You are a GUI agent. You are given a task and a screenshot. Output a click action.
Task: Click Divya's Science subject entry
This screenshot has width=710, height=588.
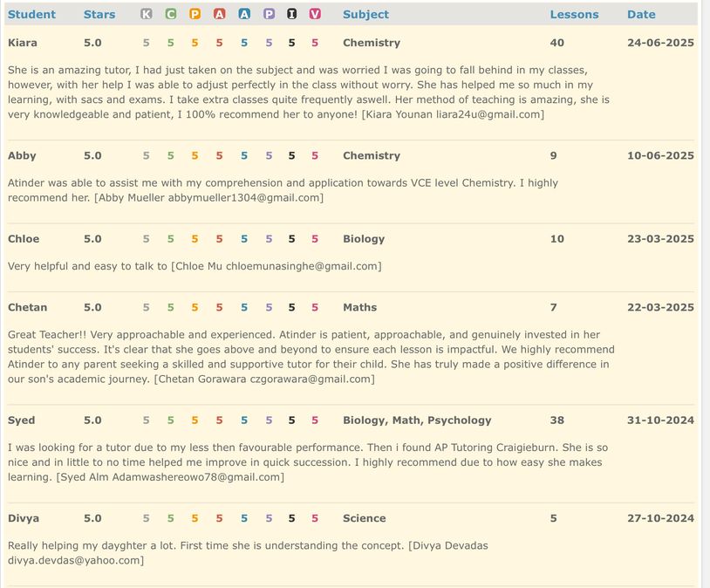365,518
